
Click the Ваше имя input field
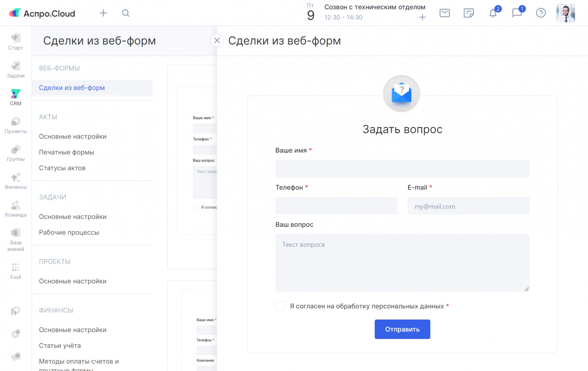(x=402, y=169)
